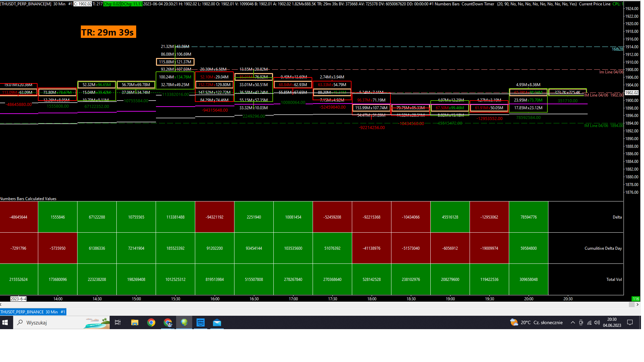Launch Google Chrome from taskbar
Screen dimensions: 644x362
[x=151, y=322]
